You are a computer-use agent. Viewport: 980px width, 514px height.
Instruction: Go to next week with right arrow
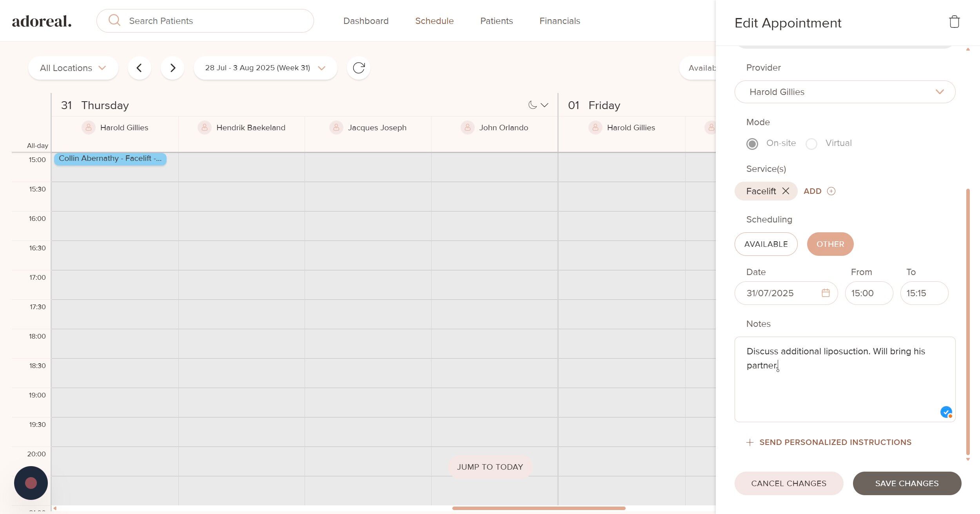172,68
